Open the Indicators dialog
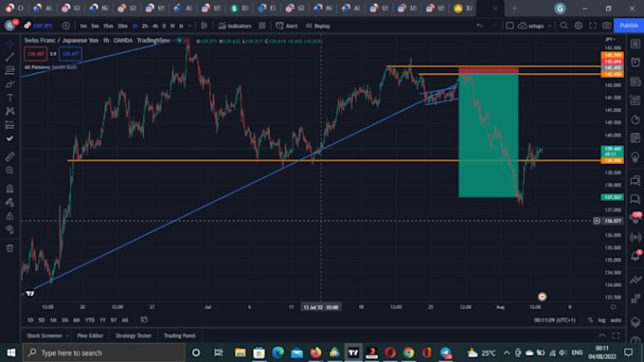Image resolution: width=644 pixels, height=362 pixels. pos(235,26)
